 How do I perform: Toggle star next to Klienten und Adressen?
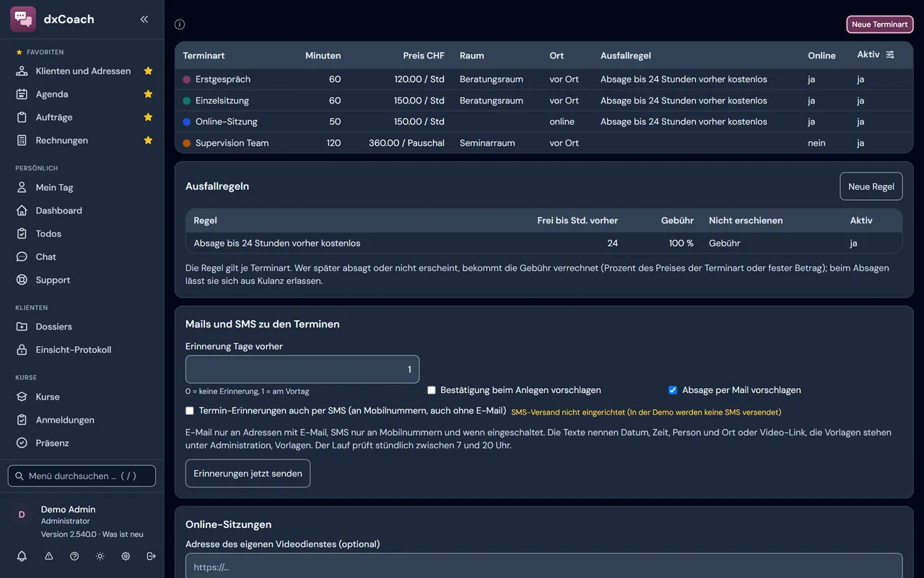(148, 71)
